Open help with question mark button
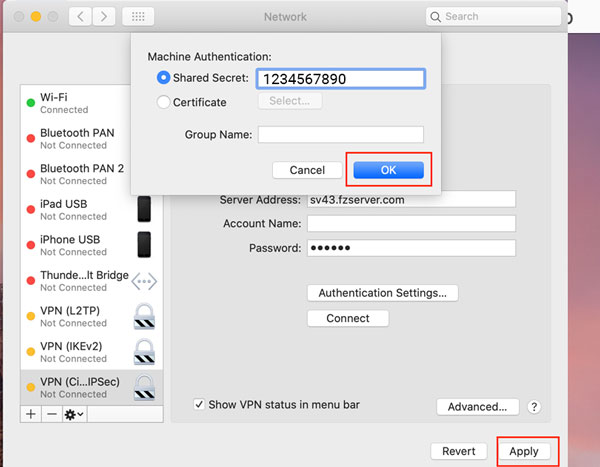 pos(534,407)
